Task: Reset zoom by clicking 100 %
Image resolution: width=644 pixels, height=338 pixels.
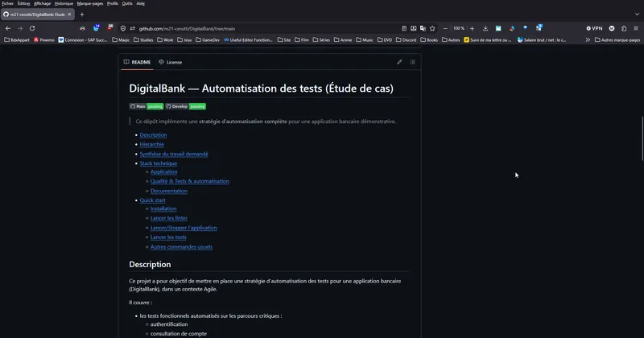Action: pyautogui.click(x=459, y=28)
